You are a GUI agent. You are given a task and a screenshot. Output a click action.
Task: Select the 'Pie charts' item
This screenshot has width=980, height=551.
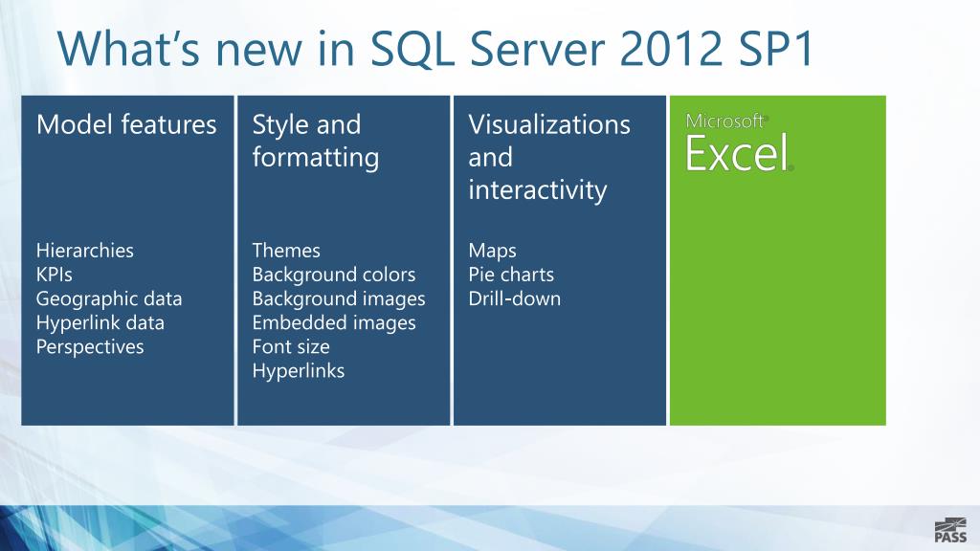(x=511, y=275)
